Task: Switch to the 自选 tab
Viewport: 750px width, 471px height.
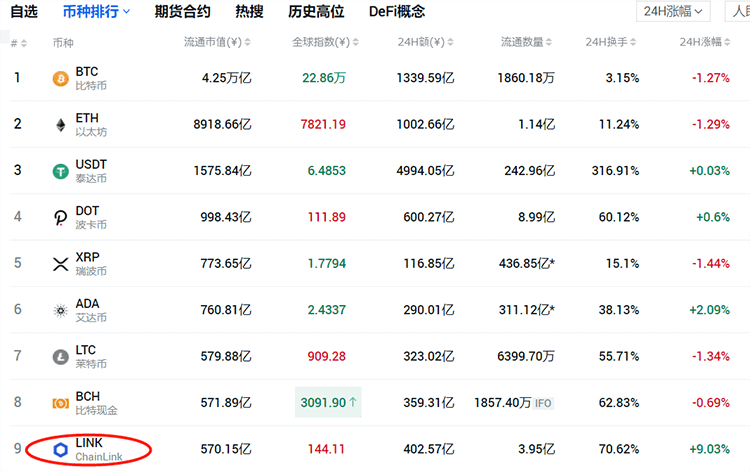Action: click(24, 11)
